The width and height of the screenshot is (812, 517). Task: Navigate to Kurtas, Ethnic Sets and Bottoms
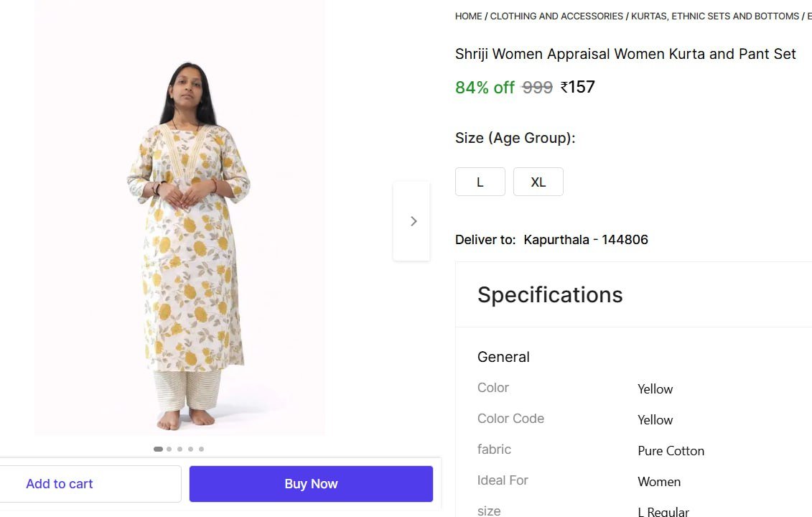(714, 16)
